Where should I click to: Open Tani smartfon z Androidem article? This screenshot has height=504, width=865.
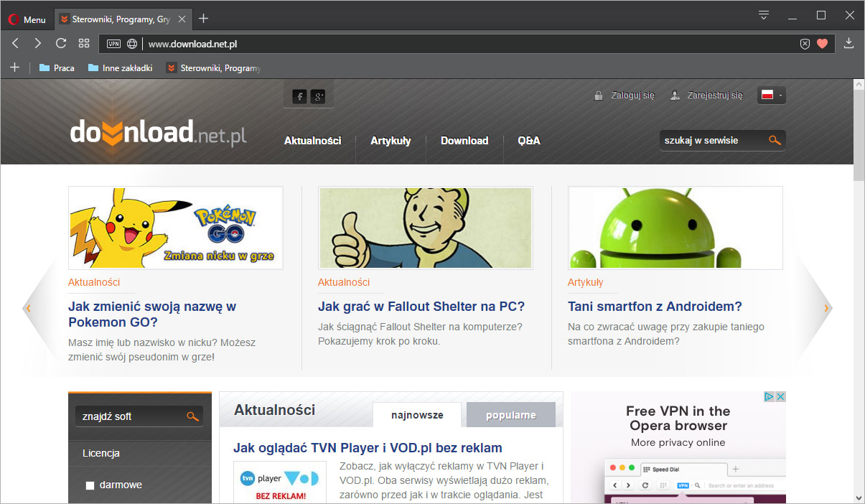[x=655, y=307]
